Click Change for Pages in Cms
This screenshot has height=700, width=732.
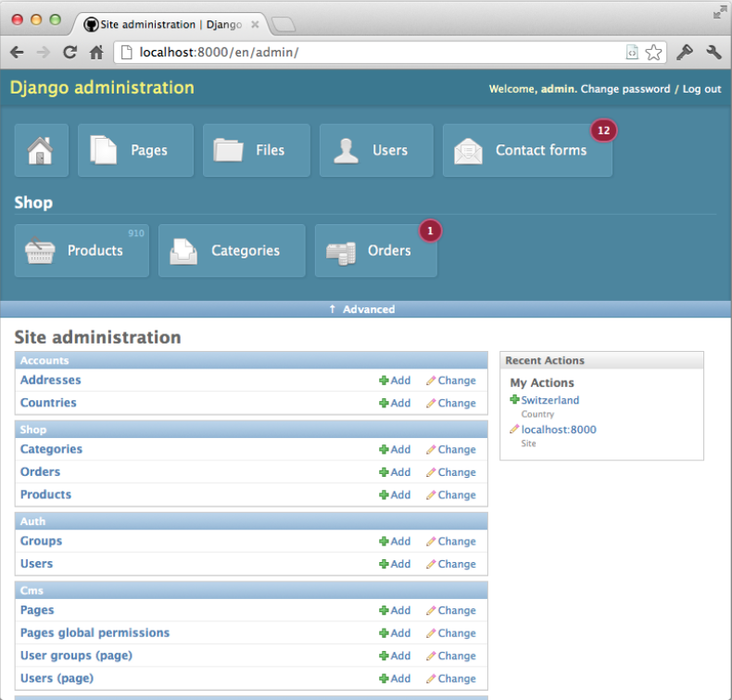[451, 610]
